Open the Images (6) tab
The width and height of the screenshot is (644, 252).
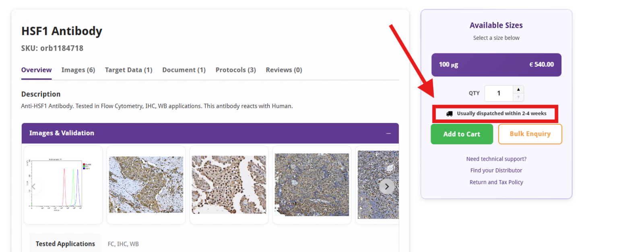coord(78,70)
